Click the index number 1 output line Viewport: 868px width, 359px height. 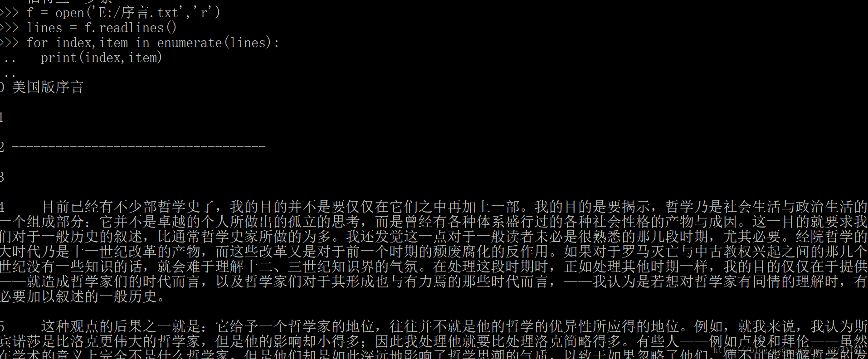pyautogui.click(x=2, y=117)
